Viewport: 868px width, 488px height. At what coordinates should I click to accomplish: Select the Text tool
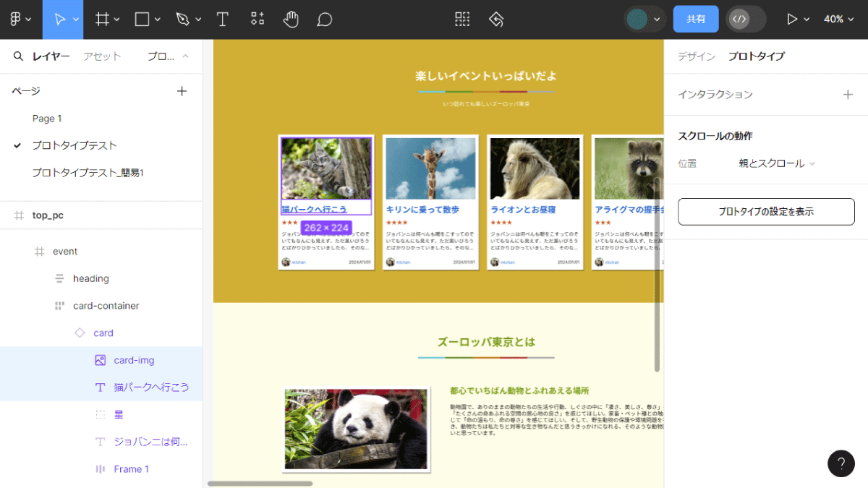(x=223, y=20)
